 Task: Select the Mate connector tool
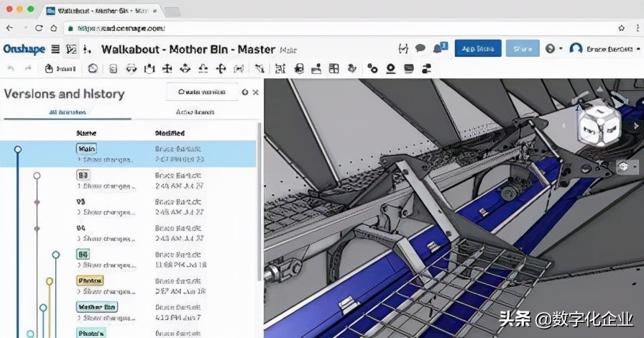[x=259, y=68]
